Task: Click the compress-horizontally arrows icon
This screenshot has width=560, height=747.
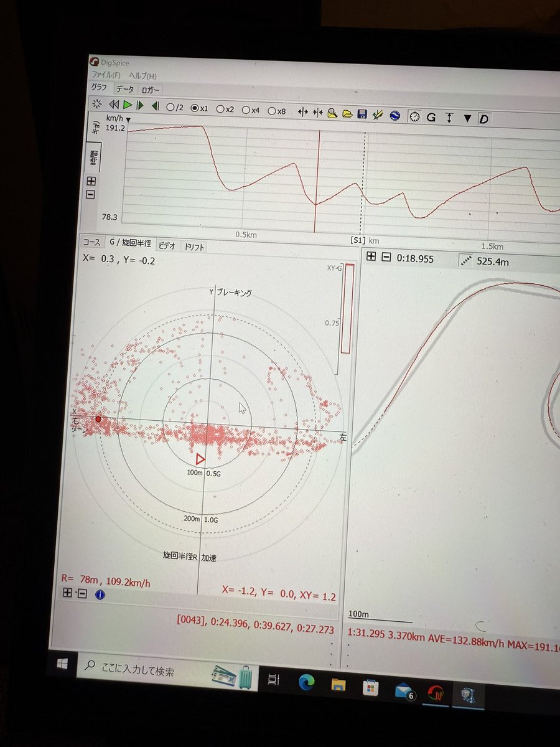Action: coord(319,113)
